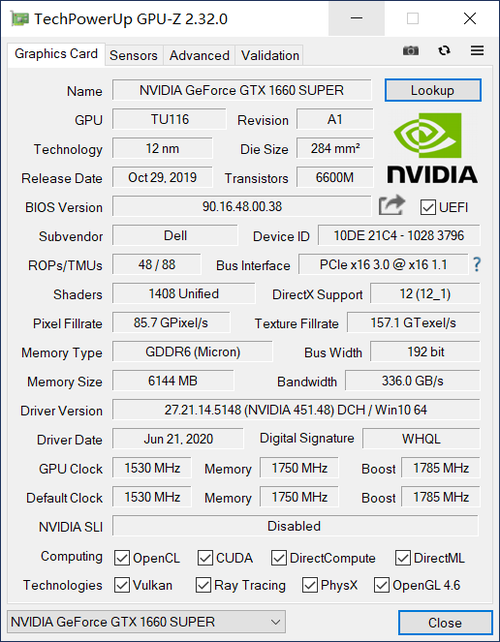Toggle the UEFI checkbox
Viewport: 500px width, 642px height.
click(x=428, y=207)
